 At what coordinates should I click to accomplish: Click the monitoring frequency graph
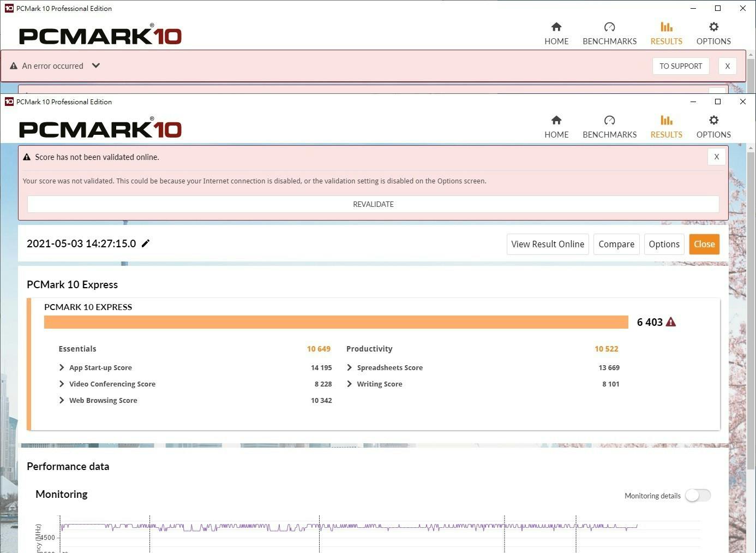[379, 534]
